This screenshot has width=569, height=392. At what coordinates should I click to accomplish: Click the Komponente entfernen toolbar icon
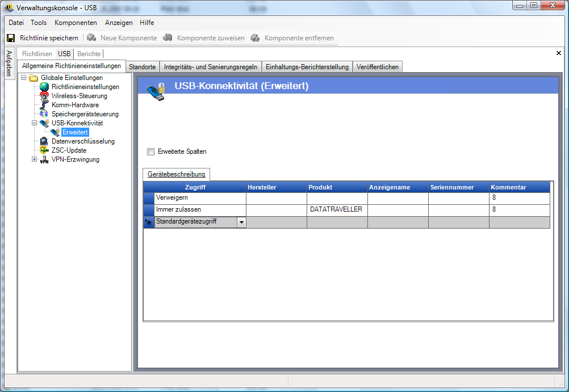[x=256, y=37]
